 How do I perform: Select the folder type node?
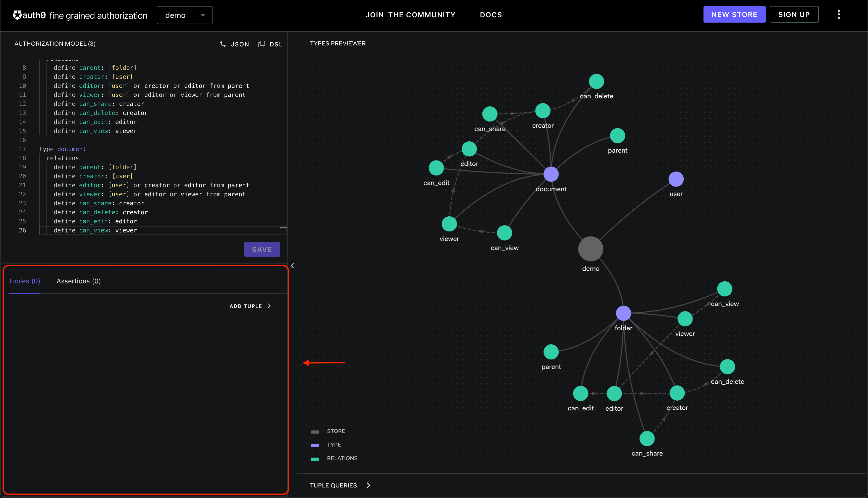click(x=623, y=313)
